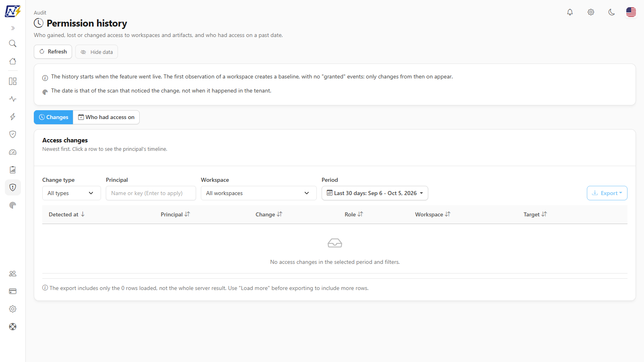Image resolution: width=644 pixels, height=362 pixels.
Task: Open the notifications bell
Action: point(570,12)
